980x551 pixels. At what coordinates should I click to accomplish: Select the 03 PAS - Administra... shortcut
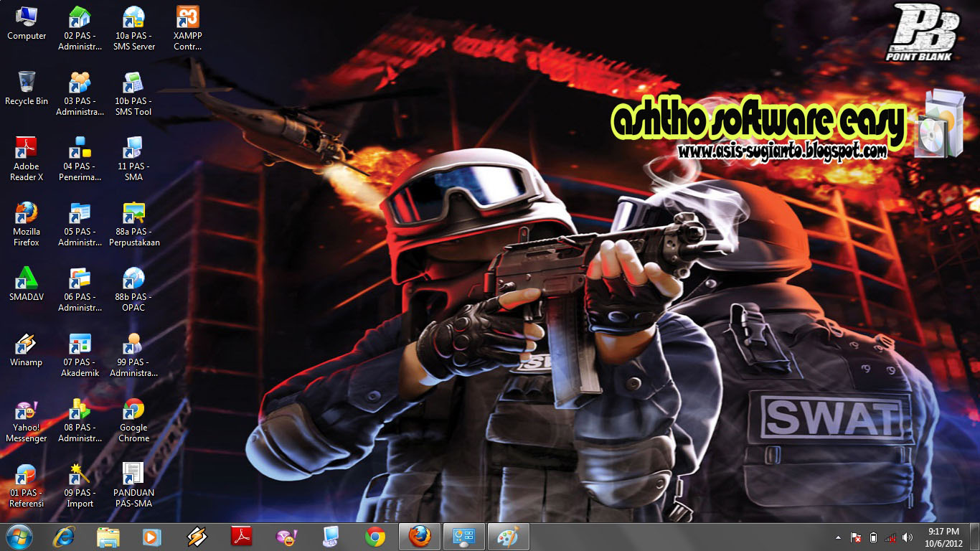[x=80, y=94]
